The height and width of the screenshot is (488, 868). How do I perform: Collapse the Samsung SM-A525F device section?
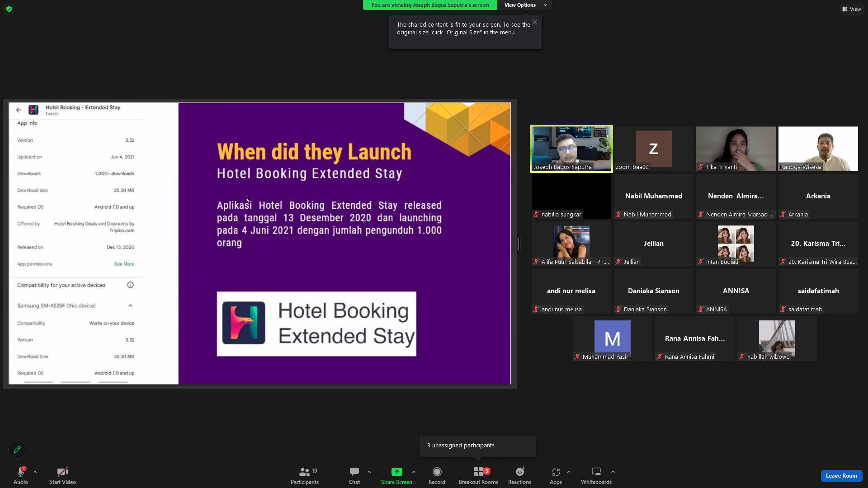tap(130, 305)
